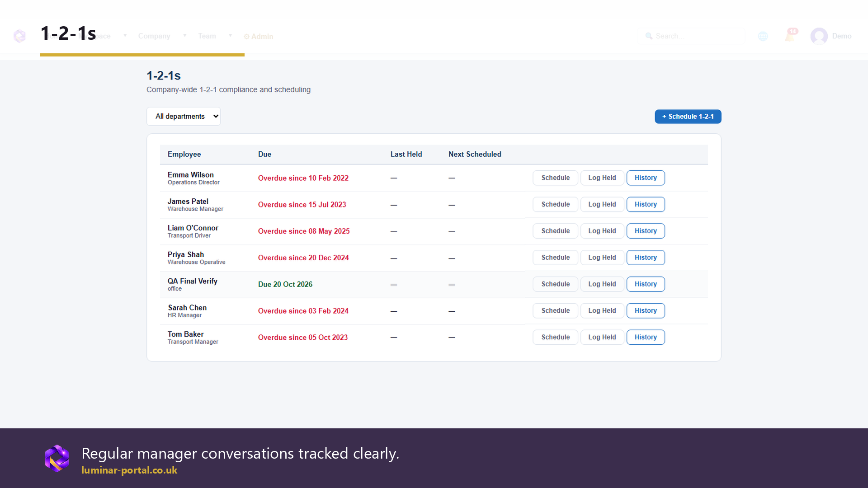
Task: Select the Tom Baker employee name
Action: click(x=185, y=334)
